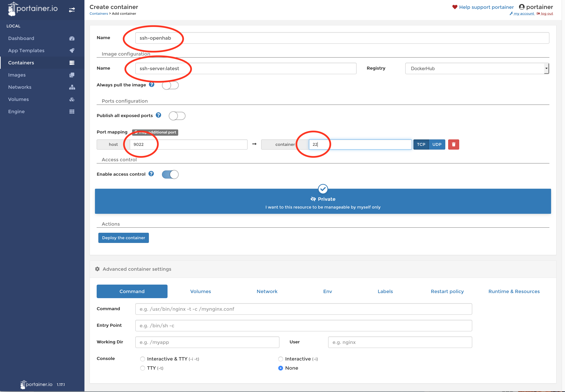Screen dimensions: 565x392
Task: Toggle the sidebar collapse arrows icon
Action: coord(72,10)
